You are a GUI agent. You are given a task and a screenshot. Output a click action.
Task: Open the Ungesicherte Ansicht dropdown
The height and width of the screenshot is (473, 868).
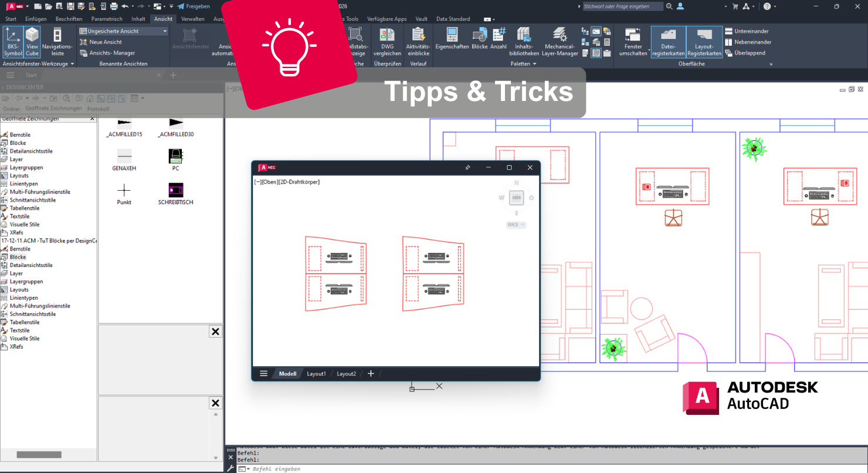point(124,31)
